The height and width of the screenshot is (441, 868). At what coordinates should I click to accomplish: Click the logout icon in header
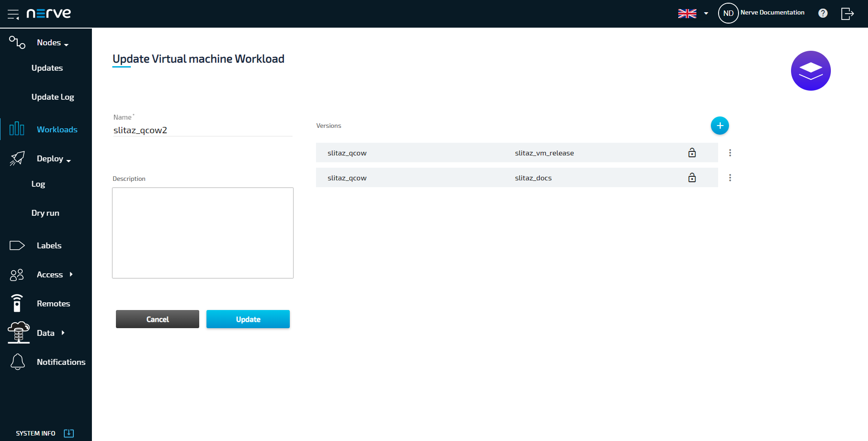pos(847,14)
